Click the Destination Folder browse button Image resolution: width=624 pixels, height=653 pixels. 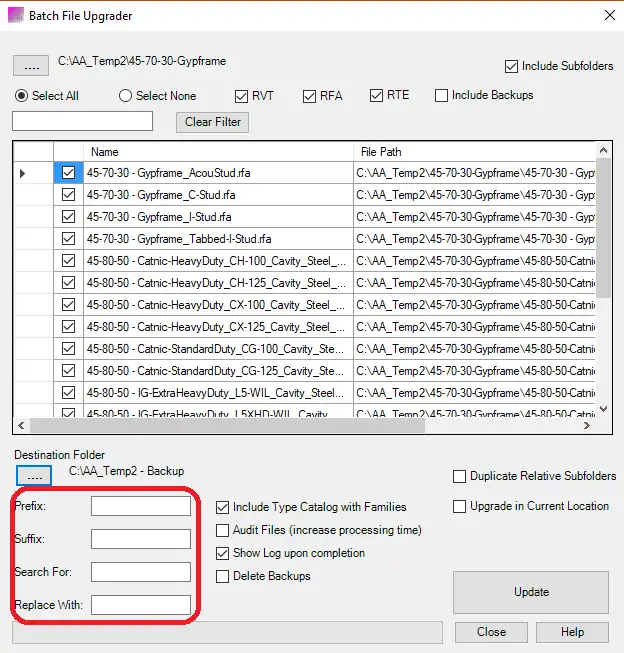click(x=33, y=475)
